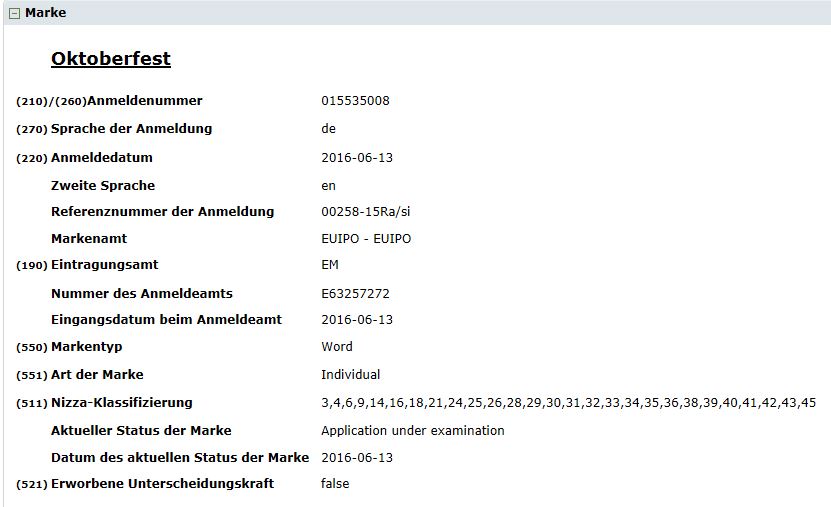Click the Eingangsdatum beim Anmeldeamt label
The width and height of the screenshot is (831, 507).
point(166,320)
